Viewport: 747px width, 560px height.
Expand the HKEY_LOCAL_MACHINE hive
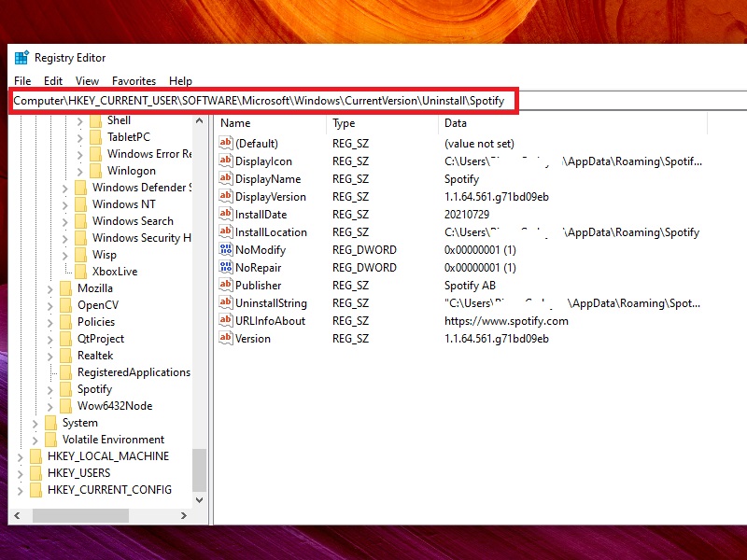coord(20,457)
